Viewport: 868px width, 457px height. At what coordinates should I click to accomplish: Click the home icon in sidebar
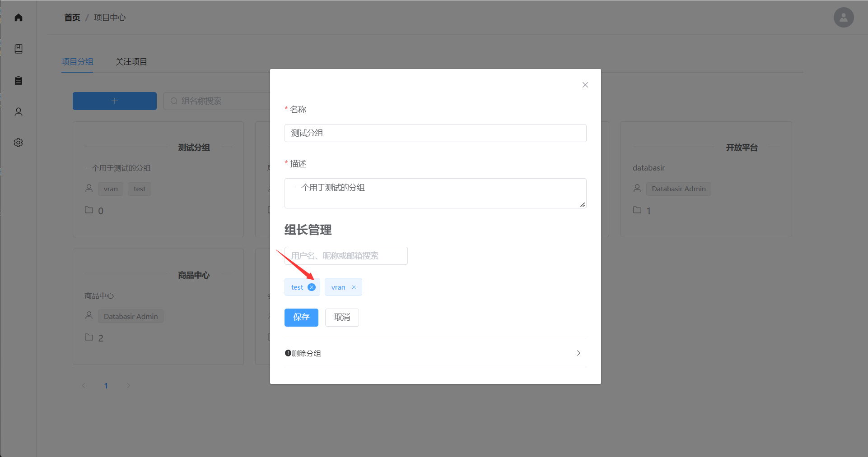[x=19, y=18]
